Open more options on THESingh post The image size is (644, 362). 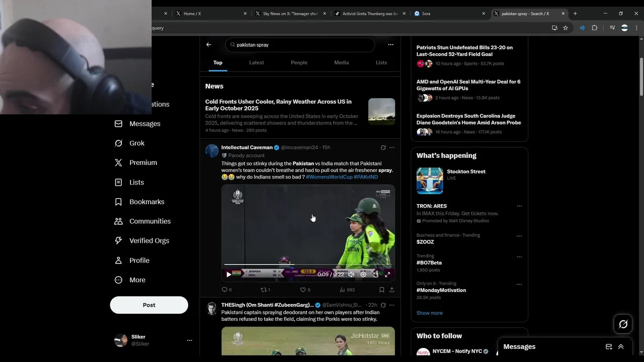[392, 305]
